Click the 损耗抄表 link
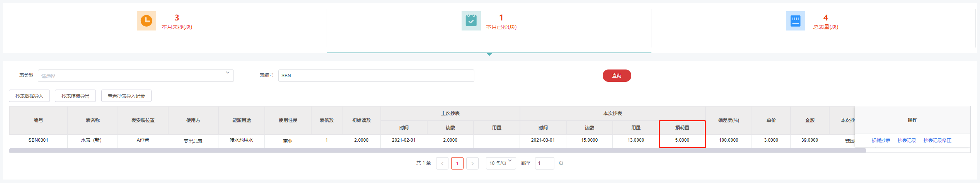980x183 pixels. pyautogui.click(x=881, y=141)
